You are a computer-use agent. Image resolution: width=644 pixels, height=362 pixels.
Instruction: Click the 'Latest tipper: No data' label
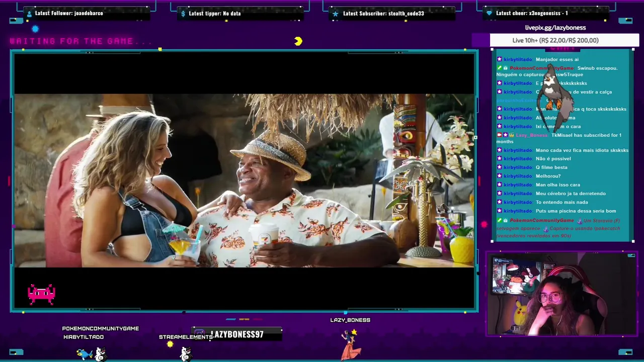point(215,14)
